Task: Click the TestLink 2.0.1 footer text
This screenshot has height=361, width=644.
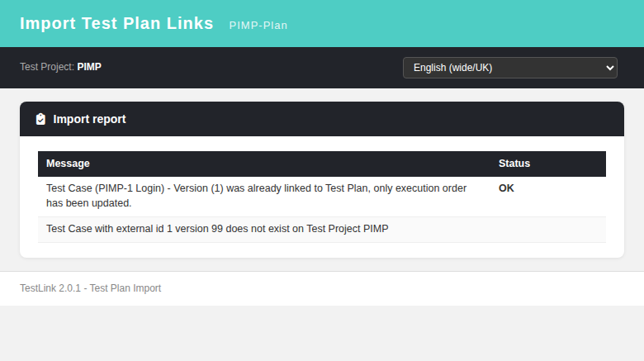Action: pos(90,288)
